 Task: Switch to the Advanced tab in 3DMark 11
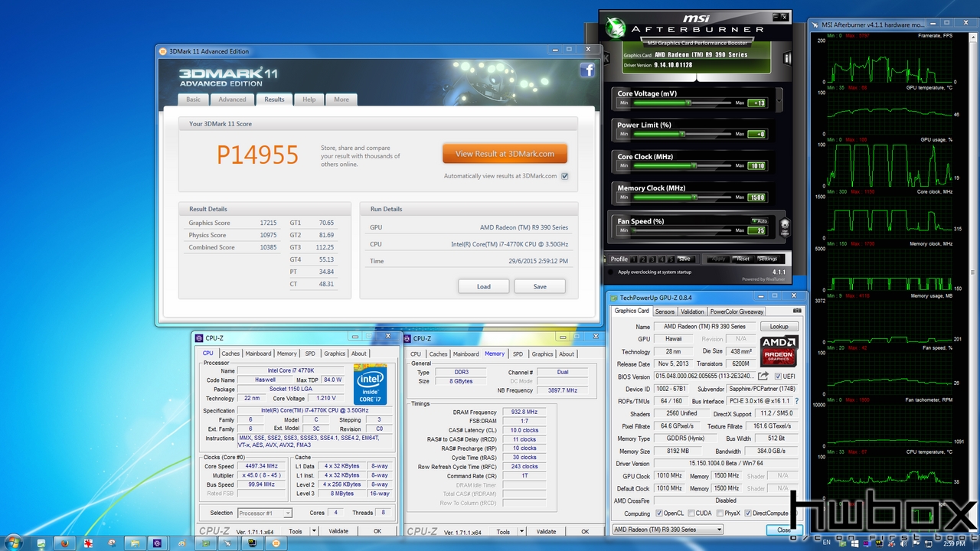(232, 99)
